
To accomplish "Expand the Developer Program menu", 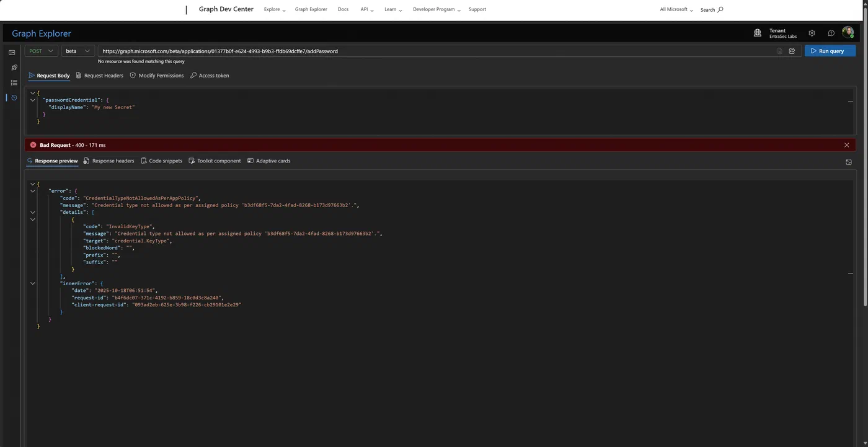I will coord(436,10).
